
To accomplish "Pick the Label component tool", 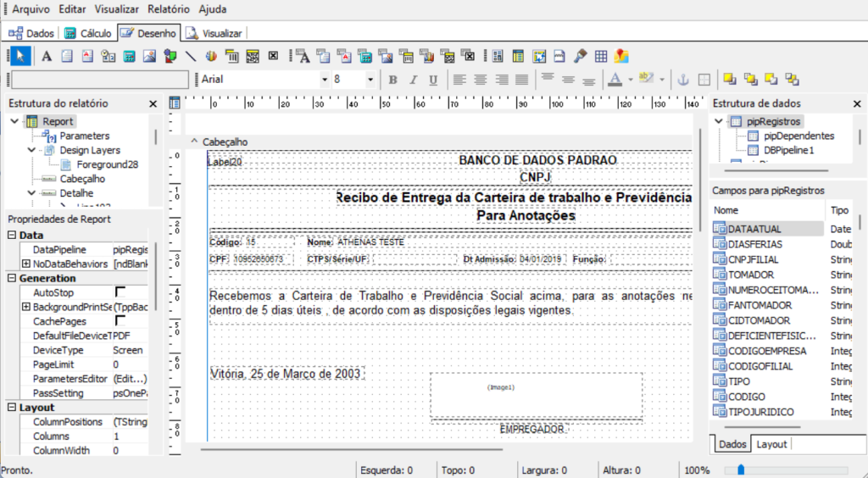I will [x=47, y=56].
